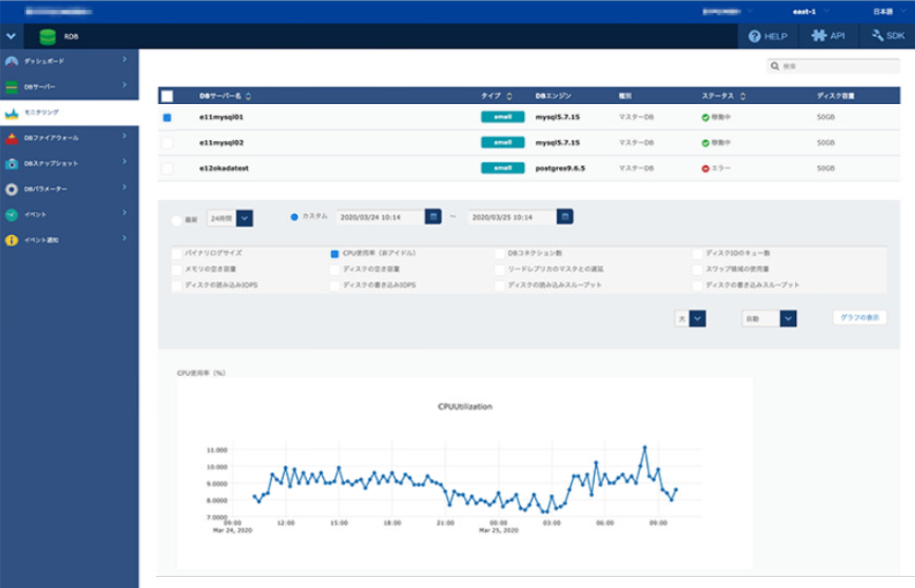Click the グラフの表示 button
915x588 pixels.
(860, 317)
